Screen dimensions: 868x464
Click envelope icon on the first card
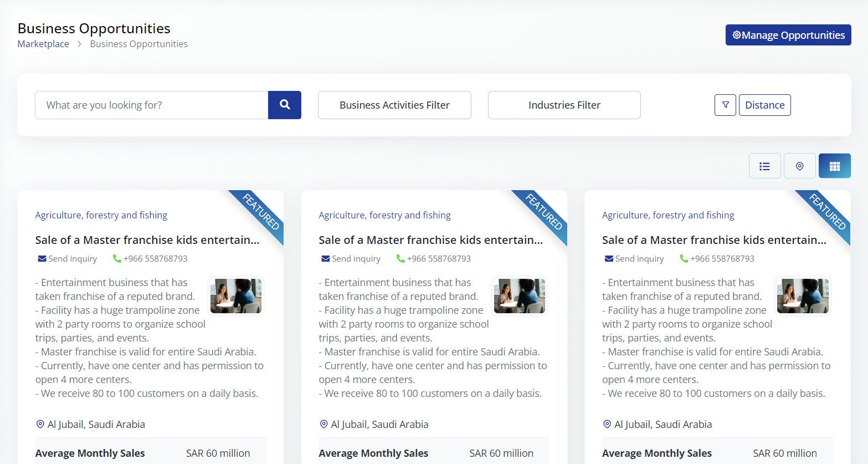click(x=42, y=259)
